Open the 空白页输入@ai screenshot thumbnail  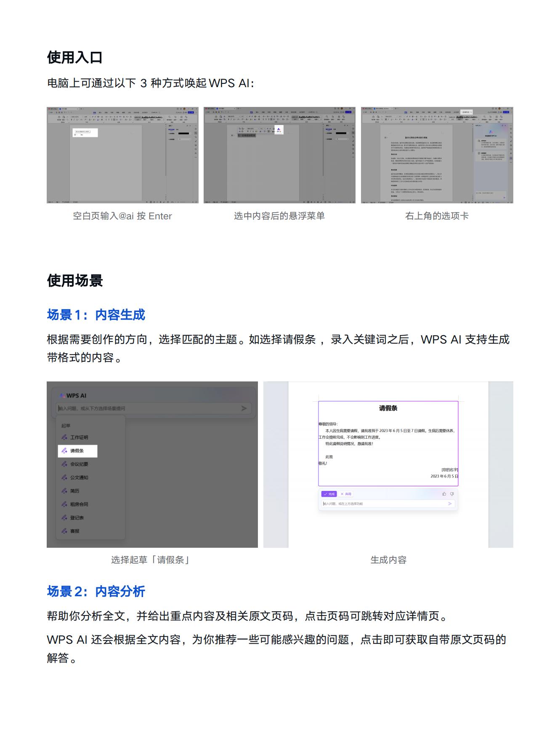122,155
